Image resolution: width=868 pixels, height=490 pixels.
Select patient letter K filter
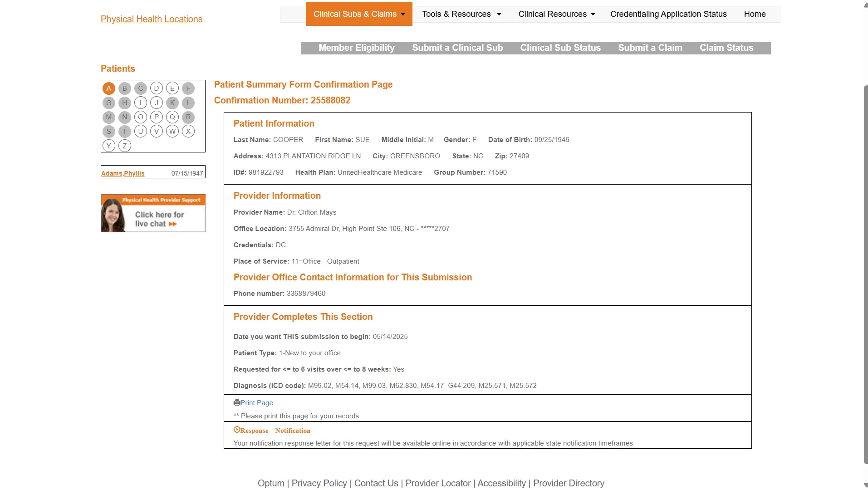point(172,103)
